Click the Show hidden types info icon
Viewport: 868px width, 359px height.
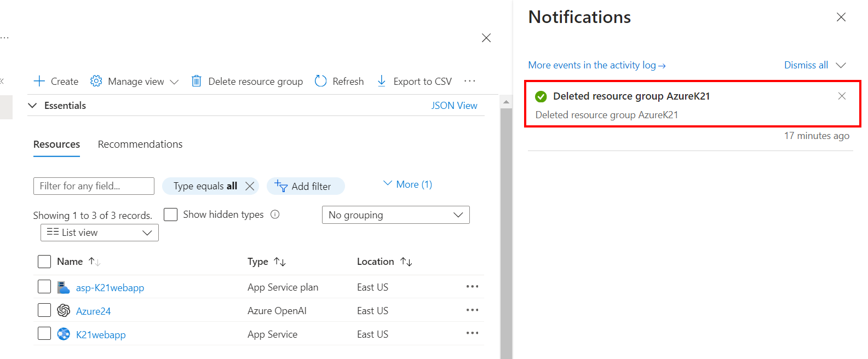[275, 215]
